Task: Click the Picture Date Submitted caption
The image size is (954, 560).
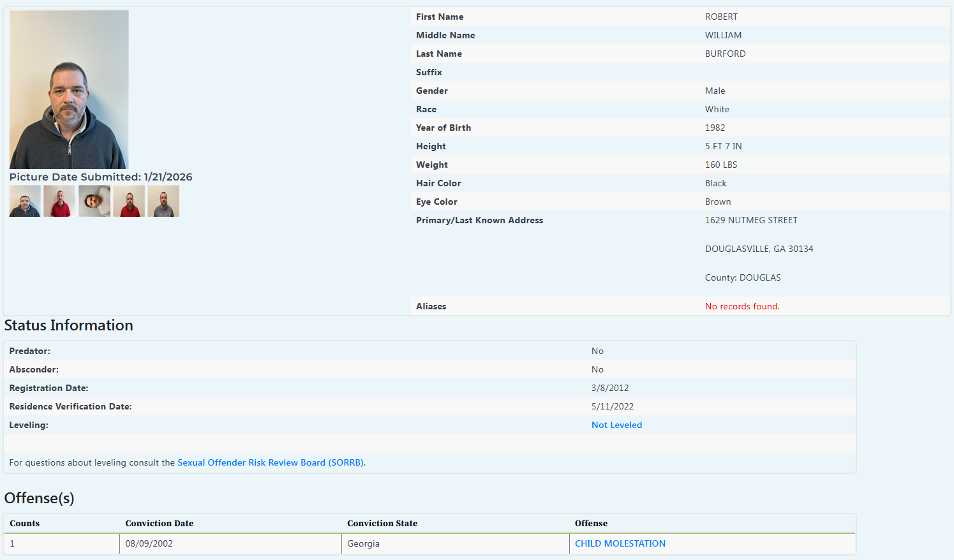Action: (x=101, y=177)
